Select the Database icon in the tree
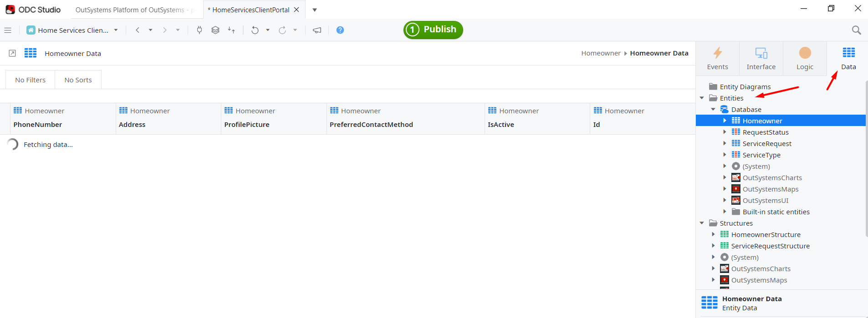 tap(725, 109)
